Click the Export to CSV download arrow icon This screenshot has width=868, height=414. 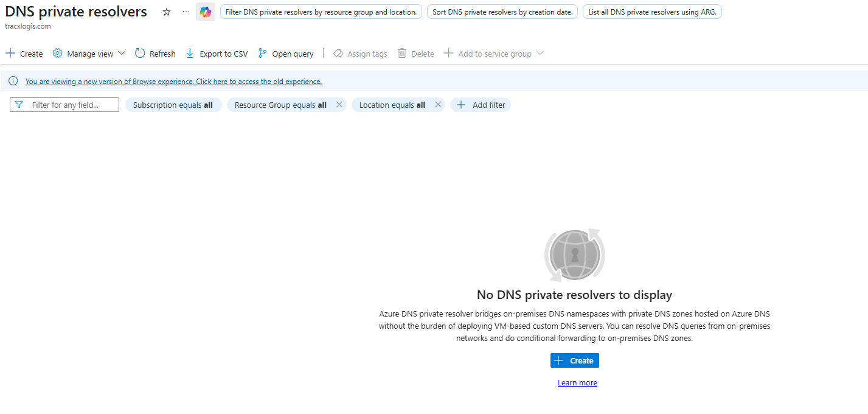[x=190, y=54]
